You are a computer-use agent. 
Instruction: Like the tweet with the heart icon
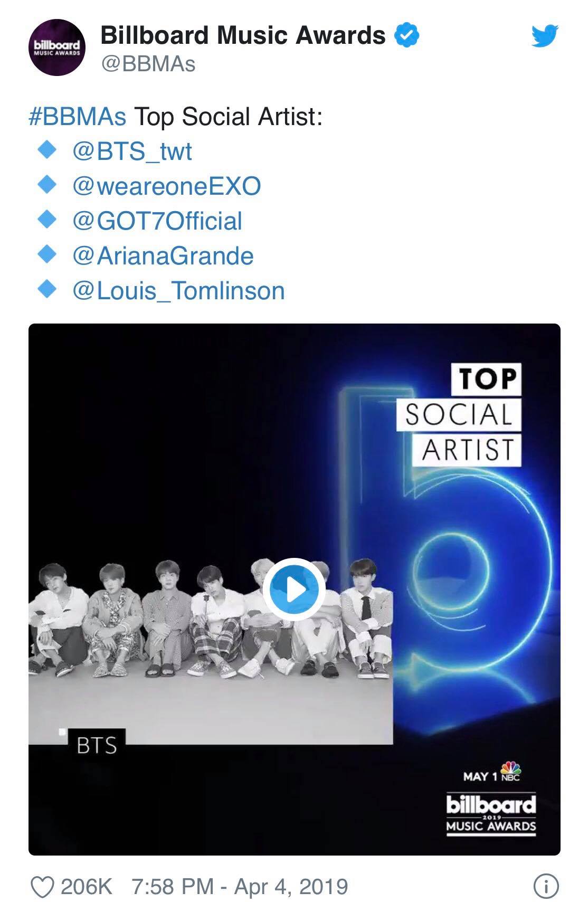(x=42, y=887)
